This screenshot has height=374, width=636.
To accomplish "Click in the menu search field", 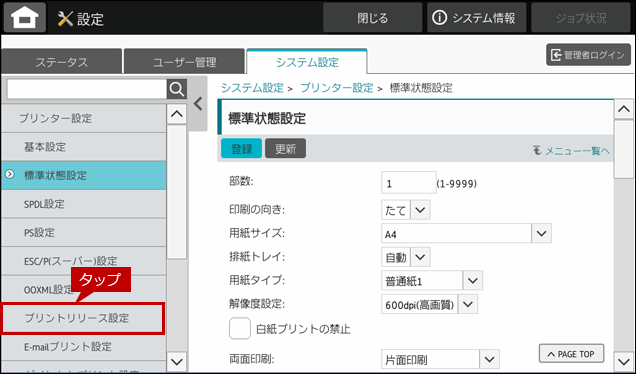I will tap(87, 89).
